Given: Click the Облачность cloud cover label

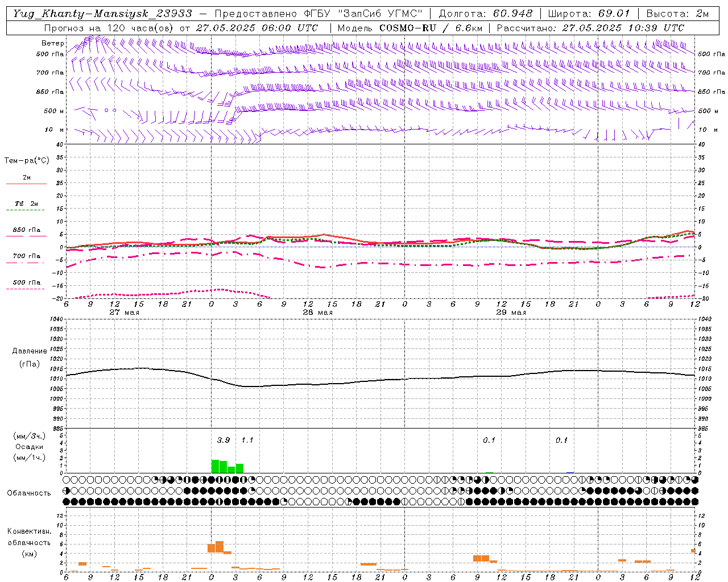Looking at the screenshot, I should [x=29, y=493].
